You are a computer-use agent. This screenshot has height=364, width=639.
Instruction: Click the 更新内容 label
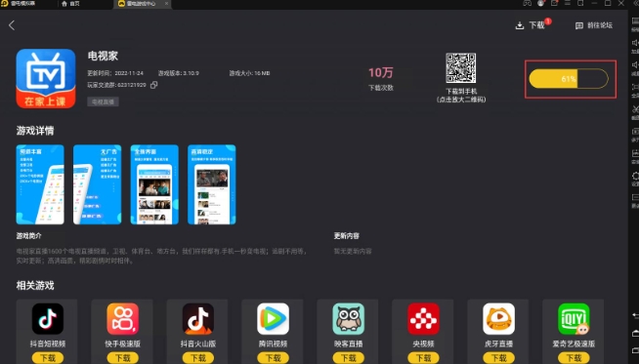tap(347, 236)
